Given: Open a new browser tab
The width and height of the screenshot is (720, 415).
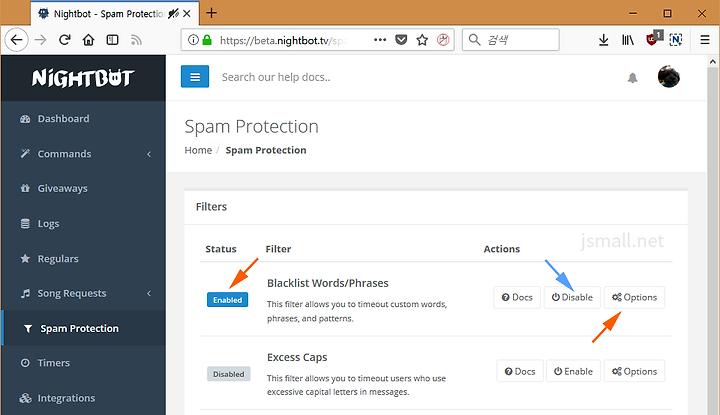Looking at the screenshot, I should click(211, 13).
